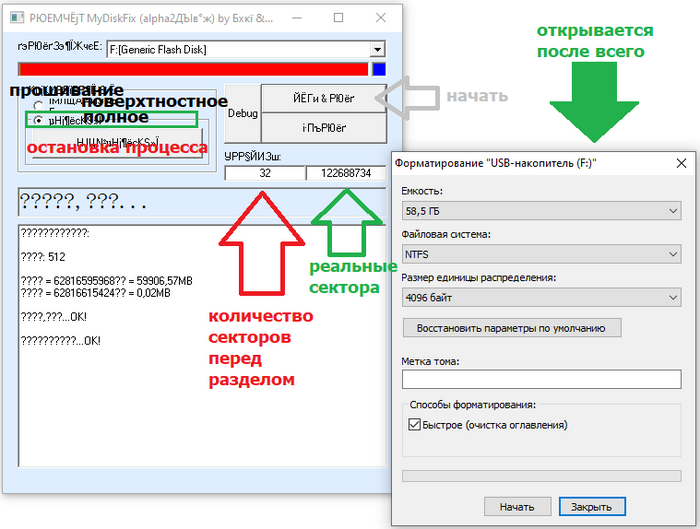700x529 pixels.
Task: Maximize the MyDiskFix window
Action: 338,18
